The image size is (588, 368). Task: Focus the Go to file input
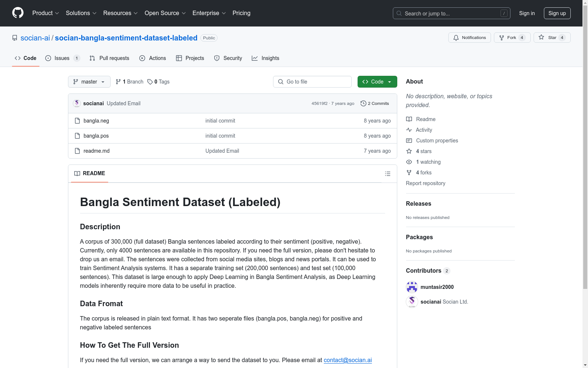(x=312, y=82)
